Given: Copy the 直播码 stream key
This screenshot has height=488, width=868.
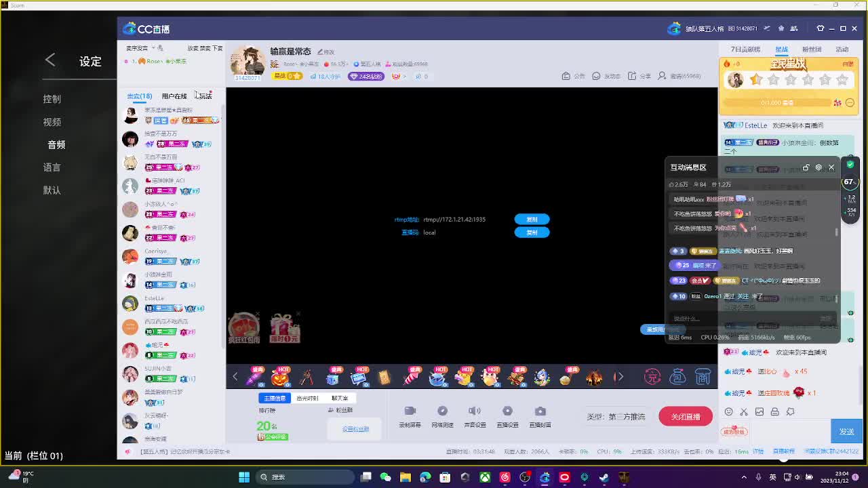Looking at the screenshot, I should (x=532, y=232).
